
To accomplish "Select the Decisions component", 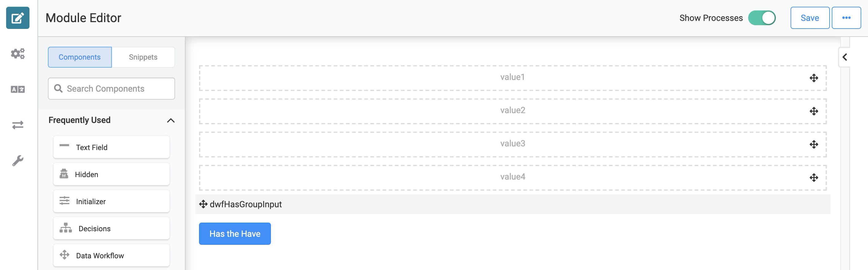I will (x=111, y=228).
